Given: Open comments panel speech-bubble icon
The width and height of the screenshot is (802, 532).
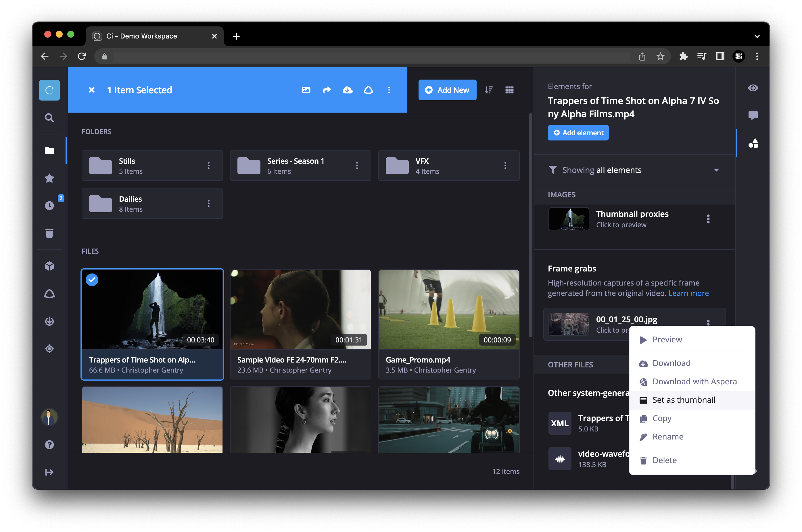Looking at the screenshot, I should click(753, 115).
